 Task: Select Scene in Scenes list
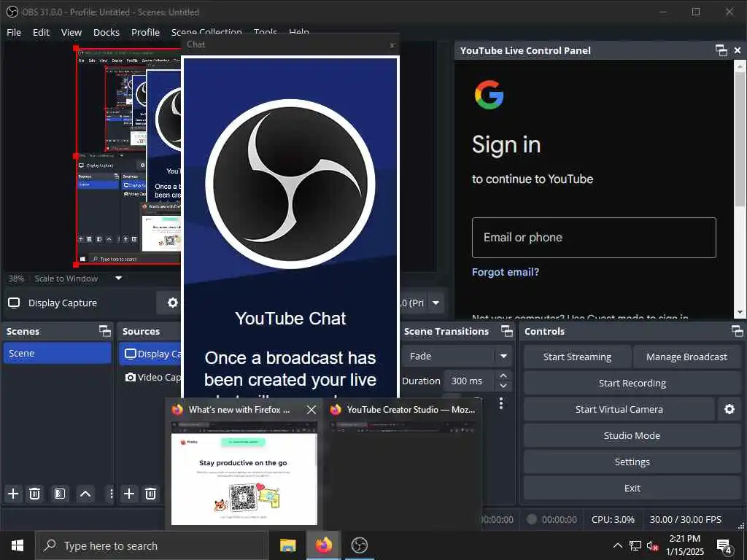57,354
